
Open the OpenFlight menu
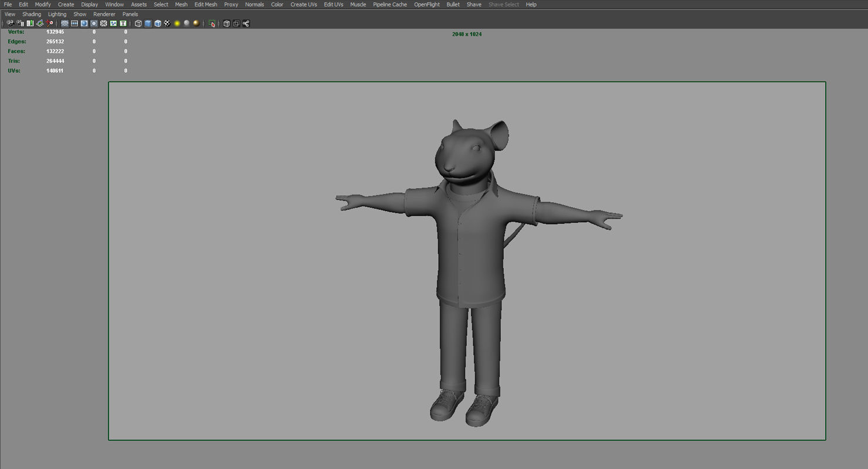point(427,4)
